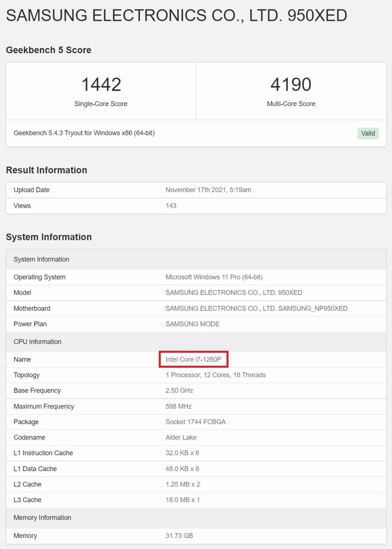392x549 pixels.
Task: Click the 12 Cores, 16 Threads value
Action: [x=215, y=375]
